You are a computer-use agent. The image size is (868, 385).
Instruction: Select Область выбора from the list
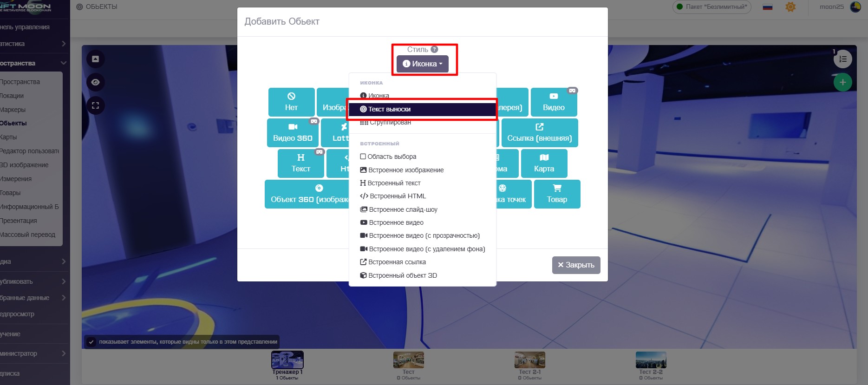click(422, 157)
